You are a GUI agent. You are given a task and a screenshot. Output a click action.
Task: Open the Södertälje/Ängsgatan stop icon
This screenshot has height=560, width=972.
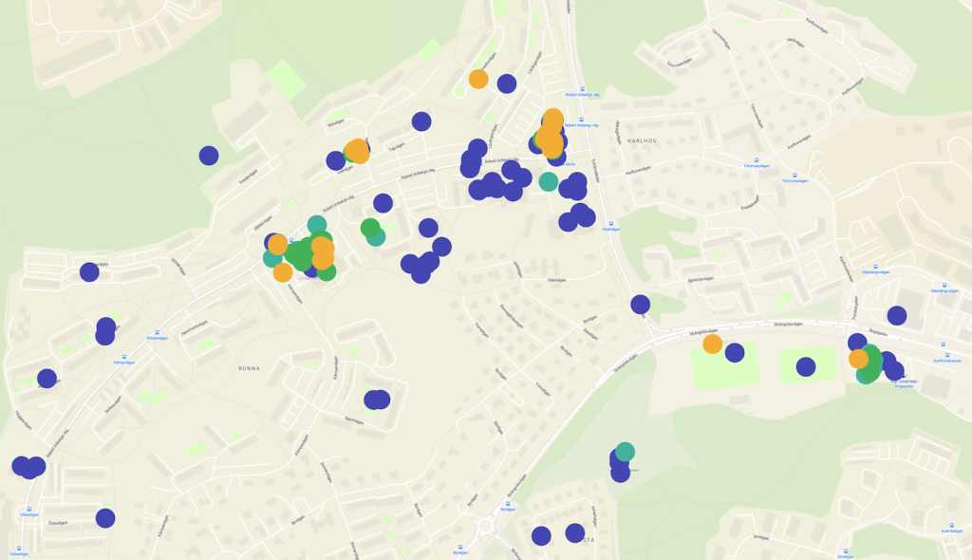pyautogui.click(x=904, y=377)
